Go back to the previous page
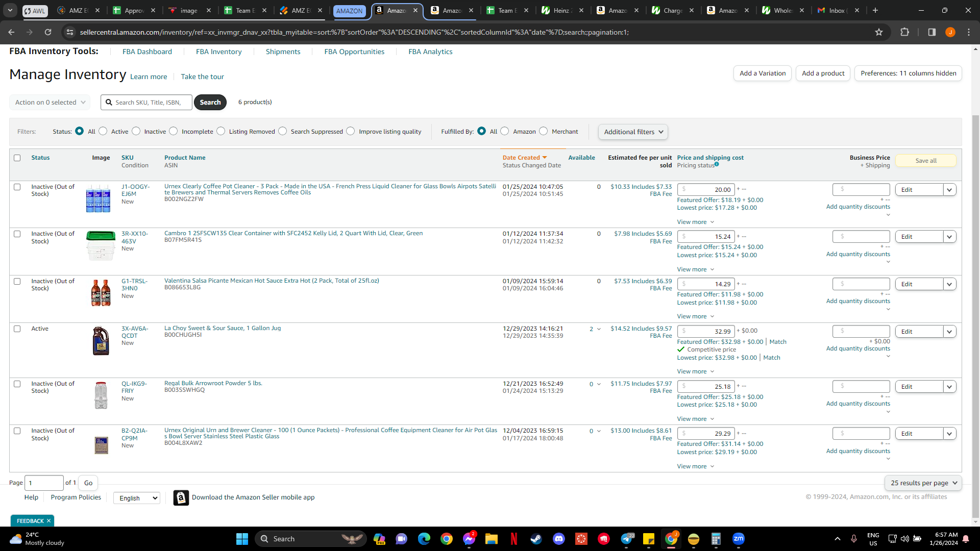The image size is (980, 551). [11, 32]
